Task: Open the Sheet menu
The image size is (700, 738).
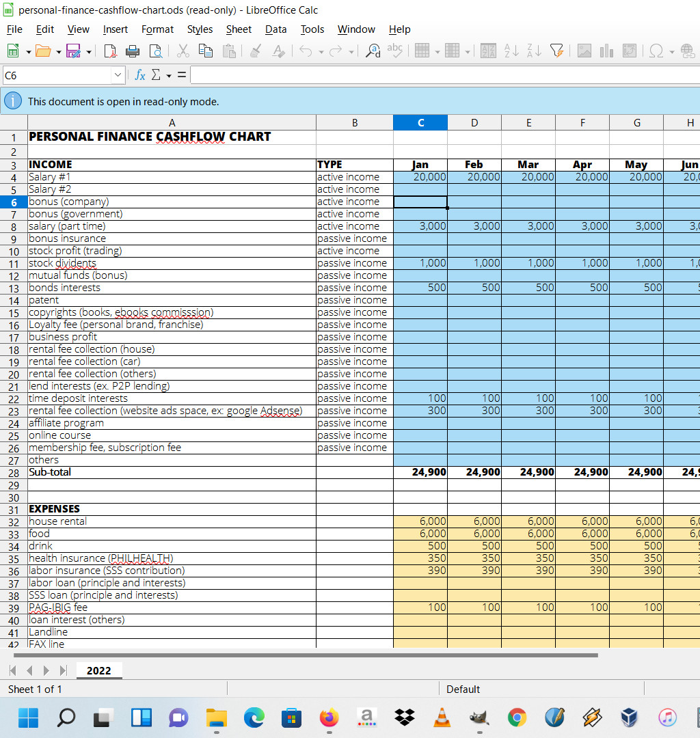Action: [239, 29]
